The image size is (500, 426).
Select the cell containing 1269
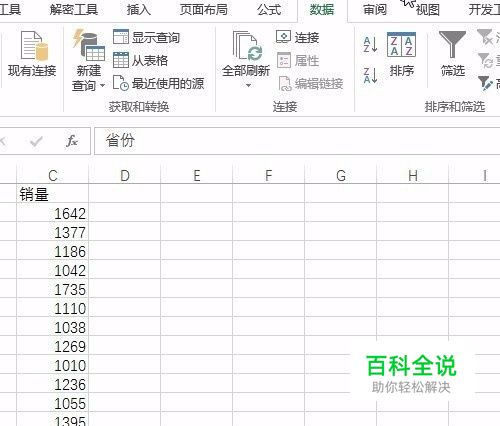point(53,346)
